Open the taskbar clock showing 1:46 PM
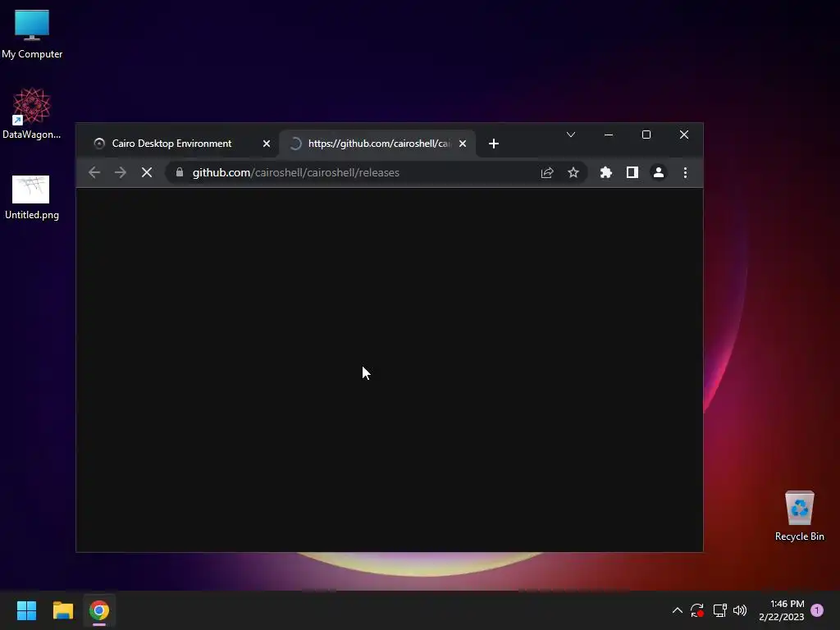The image size is (840, 630). (782, 610)
